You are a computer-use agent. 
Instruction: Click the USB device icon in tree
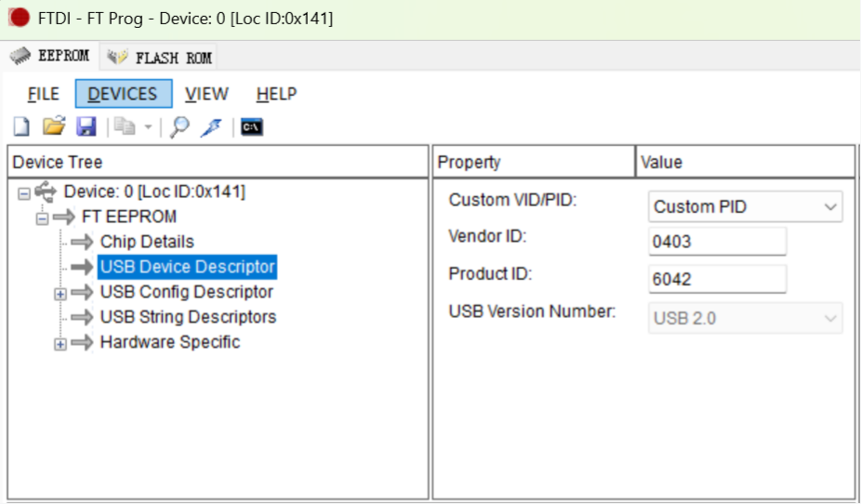46,192
